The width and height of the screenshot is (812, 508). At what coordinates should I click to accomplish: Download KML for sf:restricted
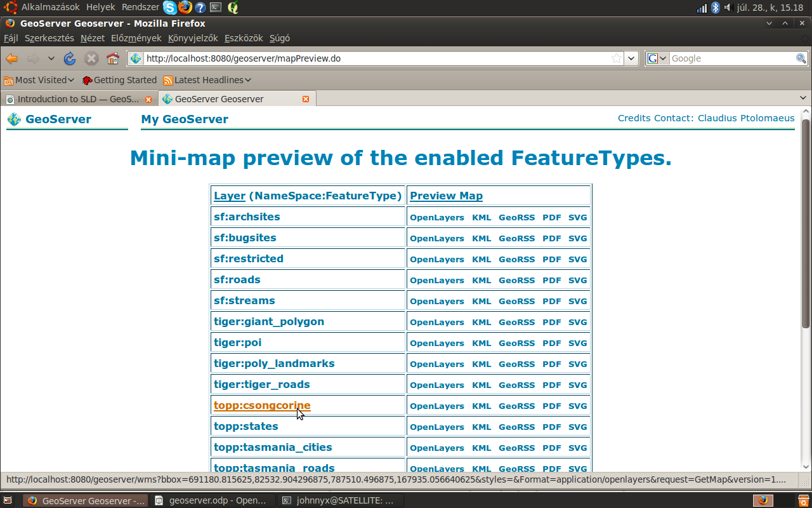click(x=481, y=259)
